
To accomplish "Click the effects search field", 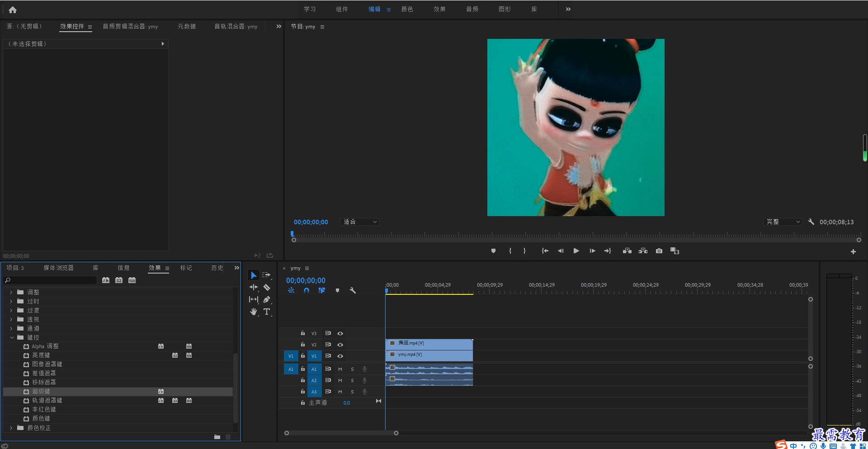I will (50, 280).
